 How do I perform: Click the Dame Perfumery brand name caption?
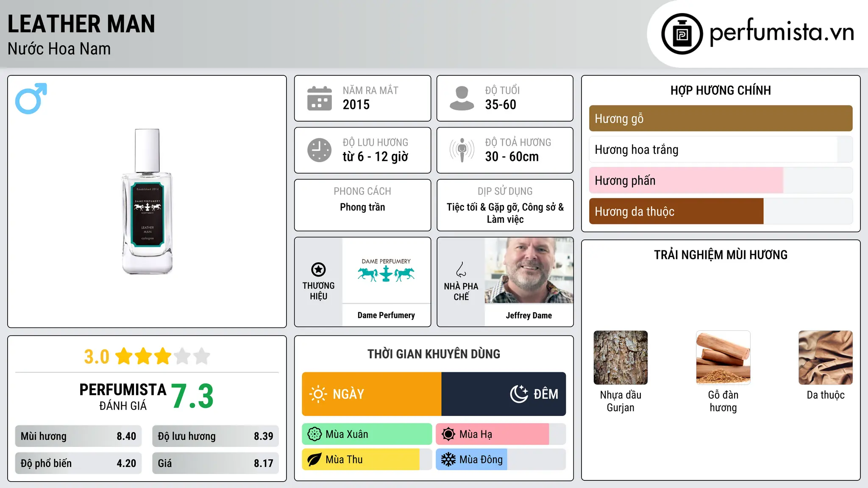(x=386, y=315)
